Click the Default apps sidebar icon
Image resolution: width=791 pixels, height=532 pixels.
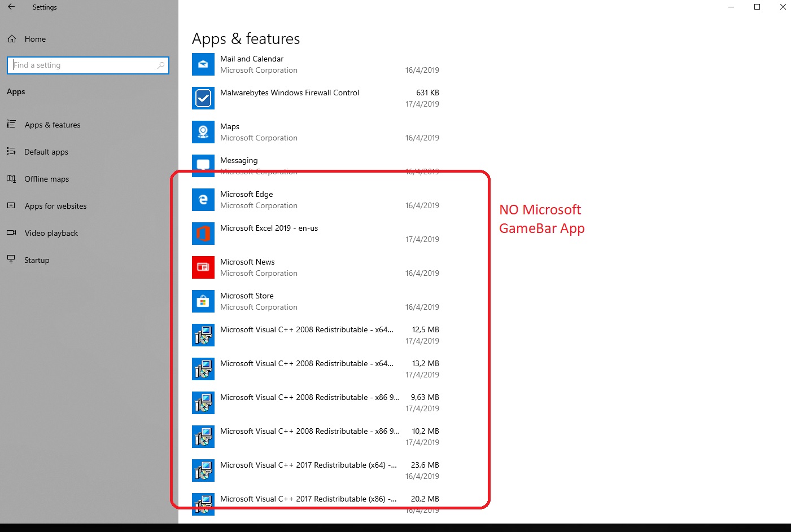tap(11, 151)
